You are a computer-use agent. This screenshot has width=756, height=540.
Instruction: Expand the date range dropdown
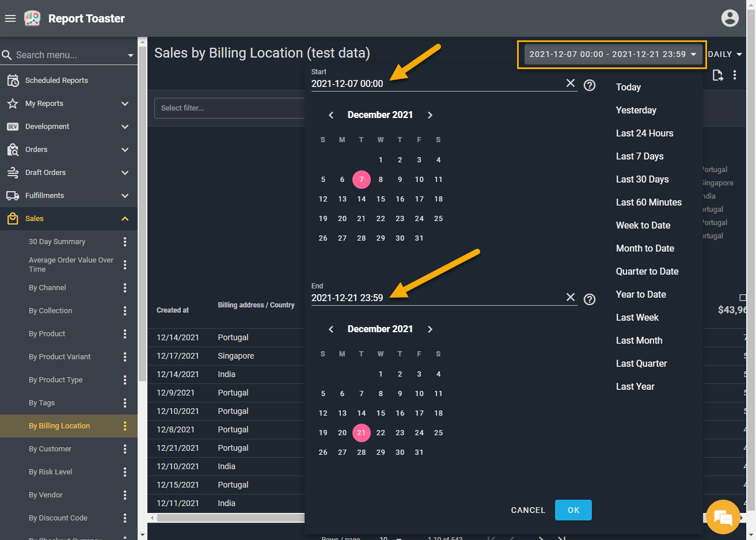612,55
